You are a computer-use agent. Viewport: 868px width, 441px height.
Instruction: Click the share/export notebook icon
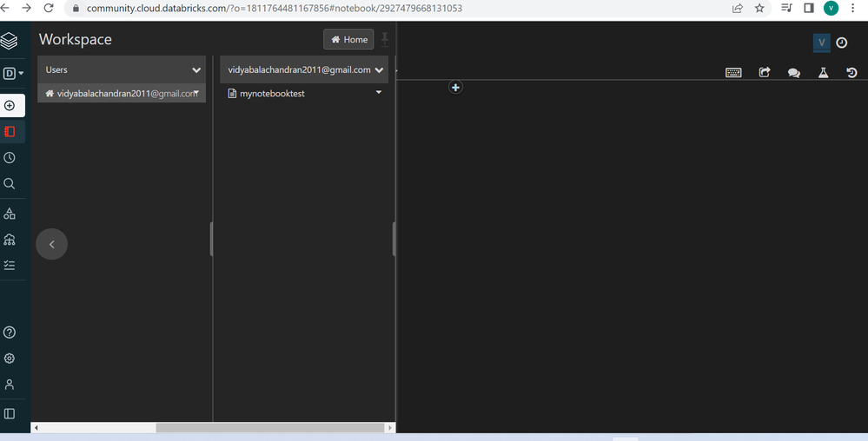point(765,73)
